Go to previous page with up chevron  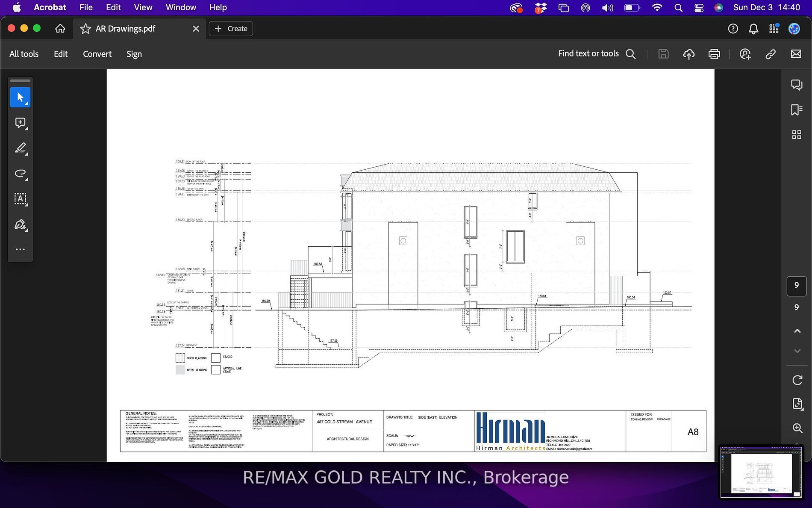(x=797, y=331)
